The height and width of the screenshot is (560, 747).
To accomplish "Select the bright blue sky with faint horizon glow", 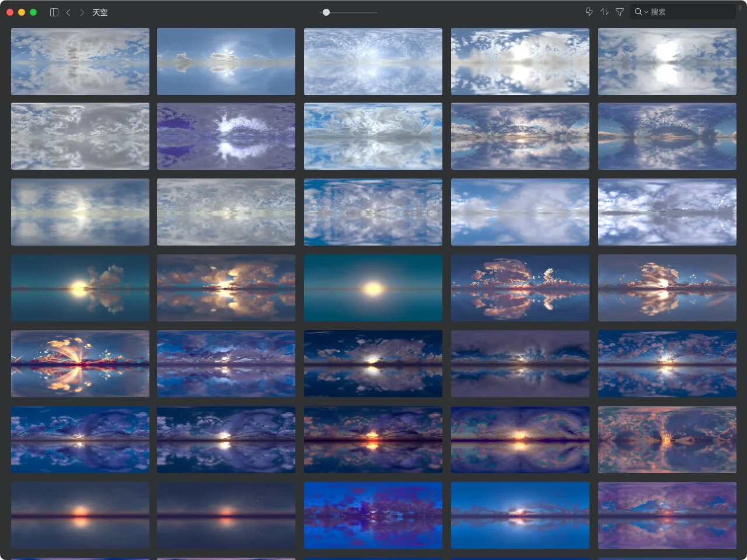I will click(x=520, y=515).
